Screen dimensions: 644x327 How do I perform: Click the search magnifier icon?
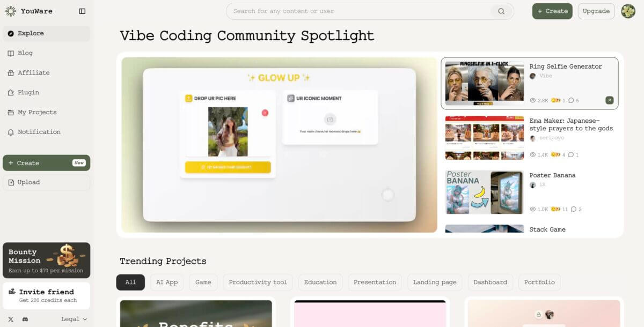pos(501,11)
